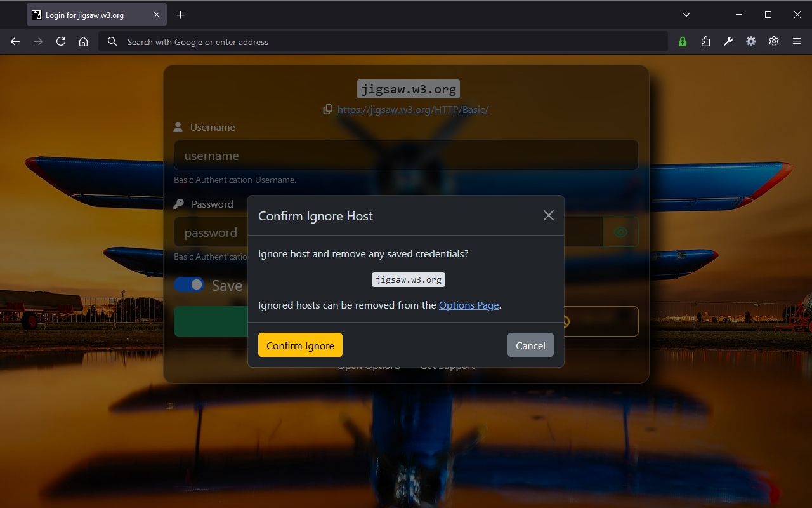Open the Options Page link
Viewport: 812px width, 508px height.
tap(469, 305)
